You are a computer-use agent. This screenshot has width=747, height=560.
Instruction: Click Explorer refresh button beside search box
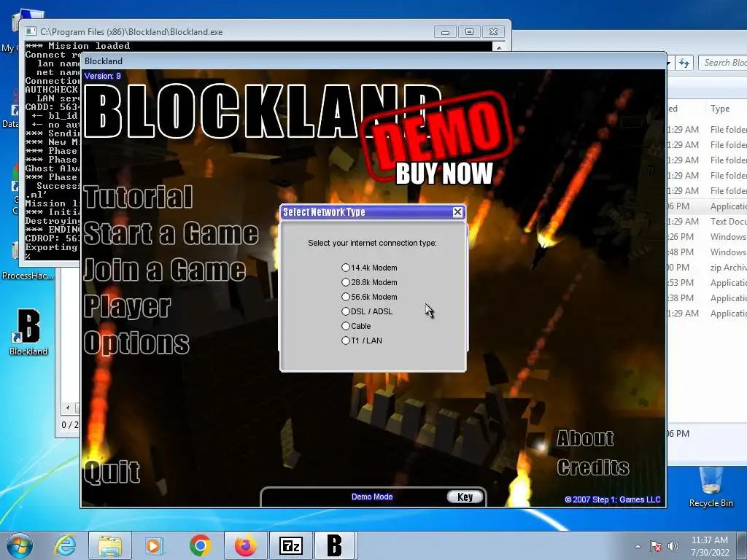684,63
